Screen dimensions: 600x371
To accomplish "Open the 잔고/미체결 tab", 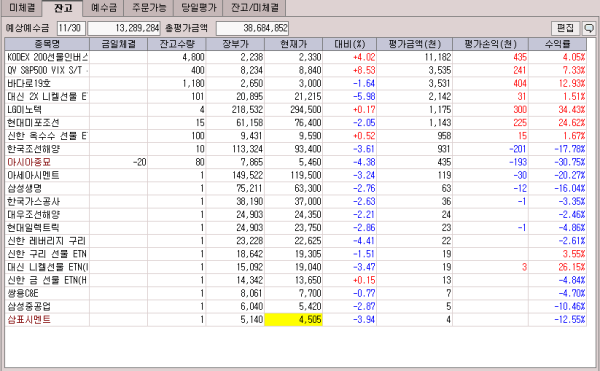I will pos(254,7).
